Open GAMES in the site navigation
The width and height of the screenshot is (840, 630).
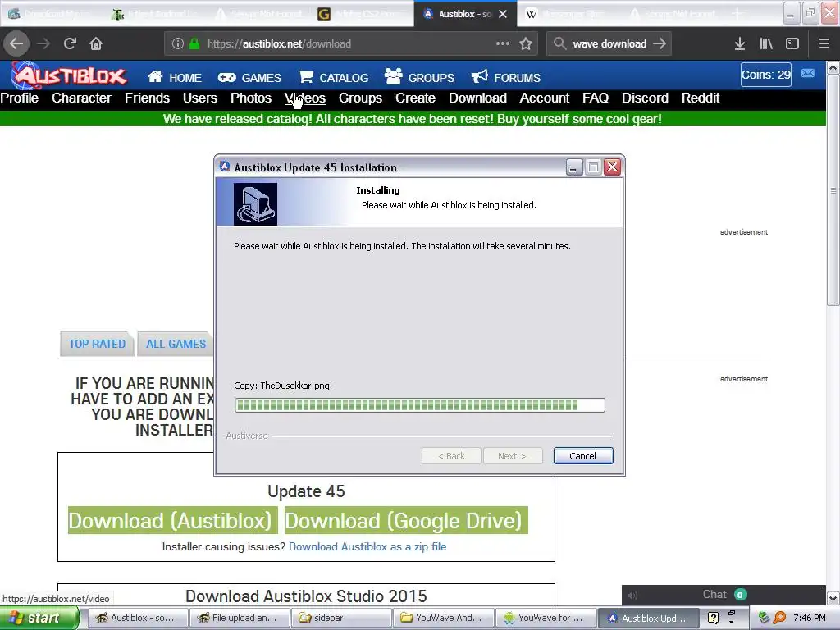pos(249,78)
